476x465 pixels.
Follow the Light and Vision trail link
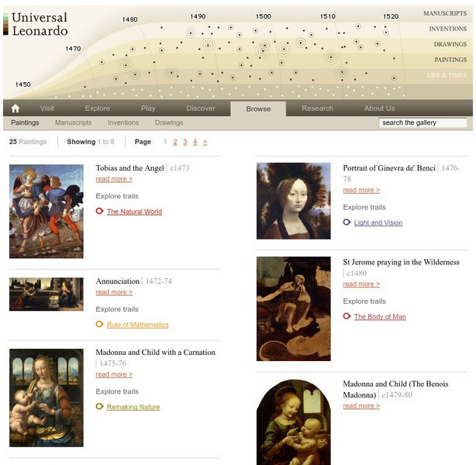point(378,222)
